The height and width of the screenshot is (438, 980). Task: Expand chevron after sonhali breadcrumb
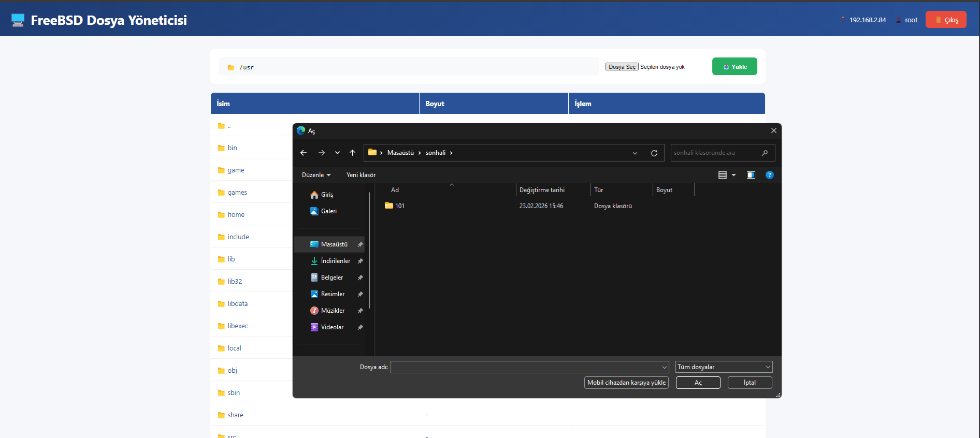coord(451,153)
